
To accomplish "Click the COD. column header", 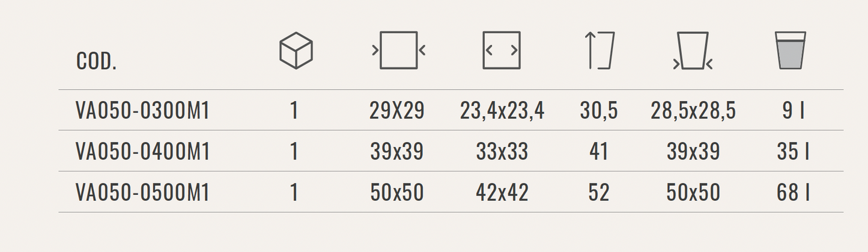I will tap(96, 61).
